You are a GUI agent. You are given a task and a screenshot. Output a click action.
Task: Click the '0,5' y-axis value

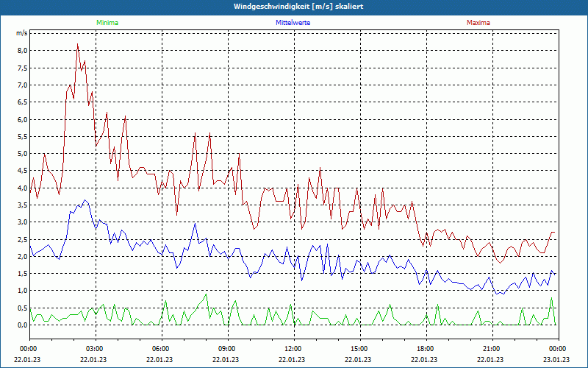point(23,308)
